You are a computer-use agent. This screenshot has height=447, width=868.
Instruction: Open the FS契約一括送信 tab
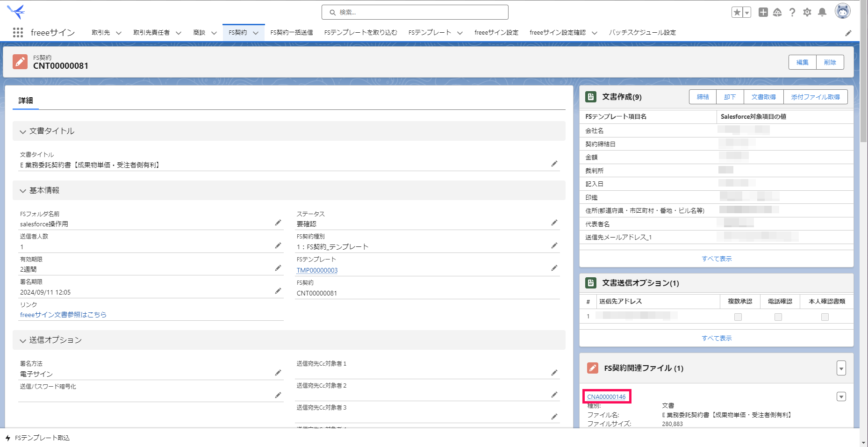[292, 33]
